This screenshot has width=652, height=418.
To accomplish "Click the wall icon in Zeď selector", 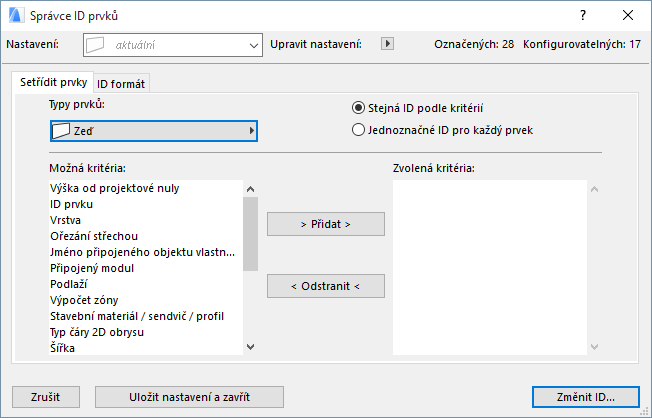I will tap(61, 130).
